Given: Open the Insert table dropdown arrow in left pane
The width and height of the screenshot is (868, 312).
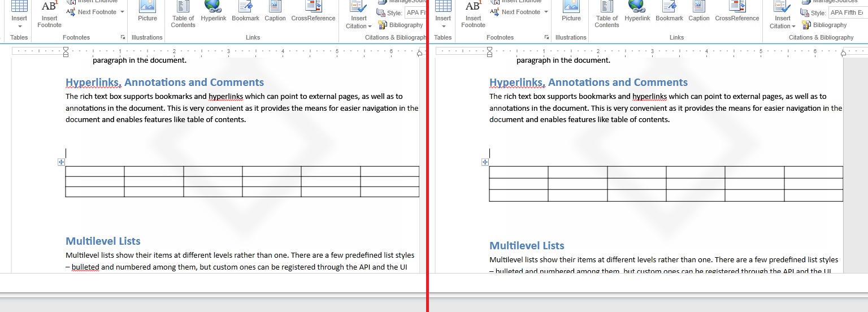Looking at the screenshot, I should (x=19, y=26).
